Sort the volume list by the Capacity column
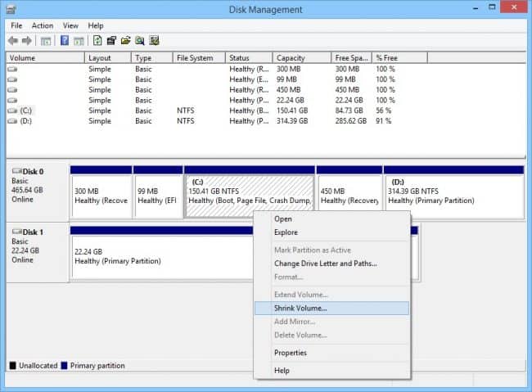This screenshot has width=532, height=392. click(291, 58)
